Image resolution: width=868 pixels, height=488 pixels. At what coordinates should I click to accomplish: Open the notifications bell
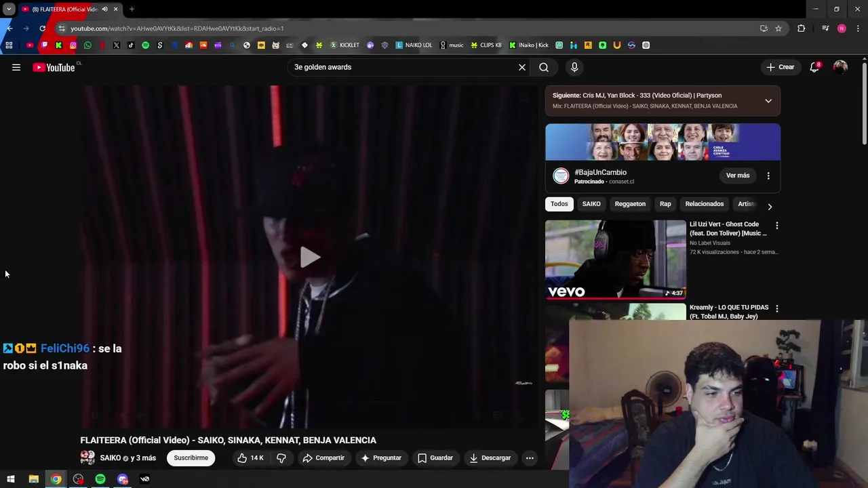814,67
